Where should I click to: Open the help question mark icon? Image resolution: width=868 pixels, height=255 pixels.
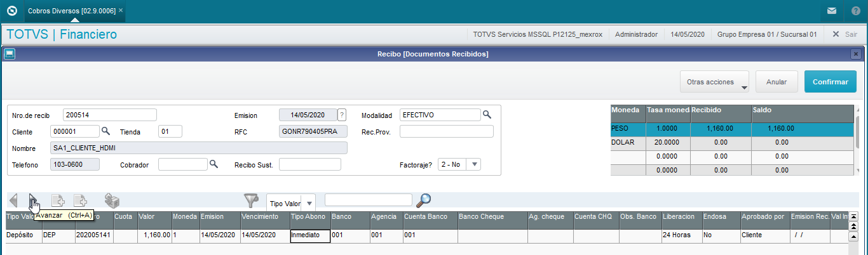[x=855, y=11]
